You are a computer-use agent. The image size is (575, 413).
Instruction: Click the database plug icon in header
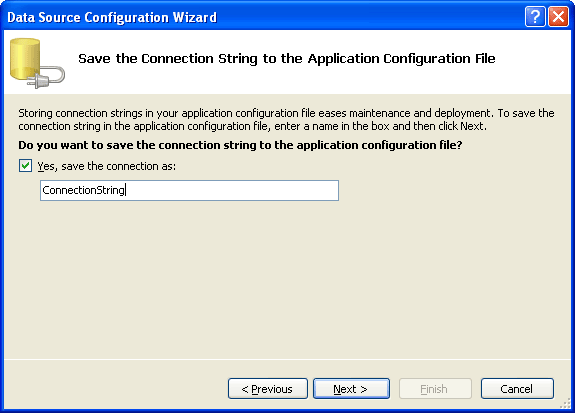coord(37,63)
